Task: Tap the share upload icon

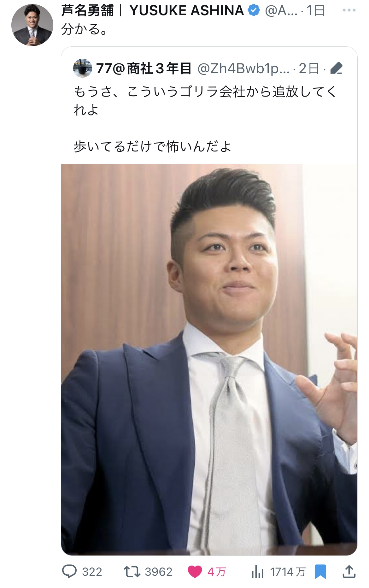Action: (349, 572)
